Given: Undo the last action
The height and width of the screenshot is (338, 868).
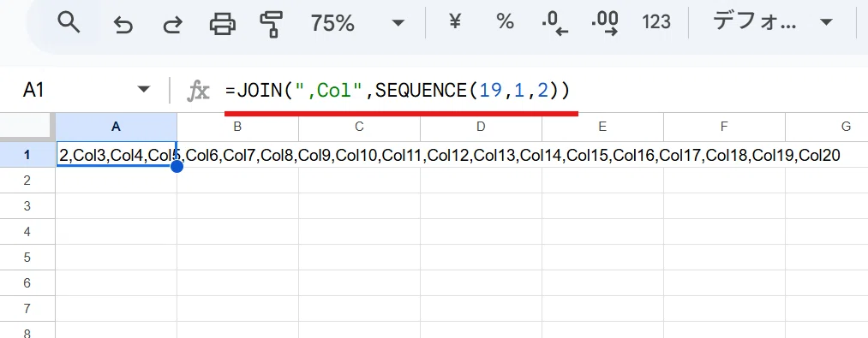Looking at the screenshot, I should [x=123, y=23].
